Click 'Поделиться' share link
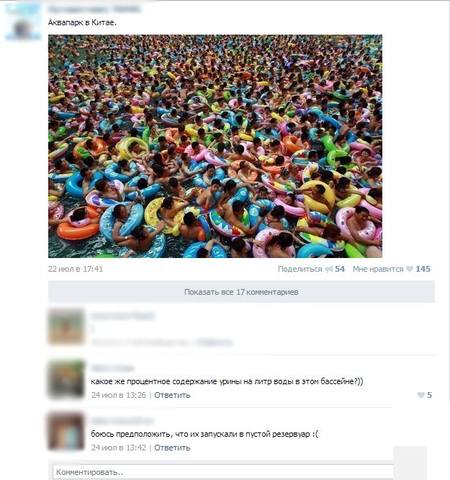 300,269
